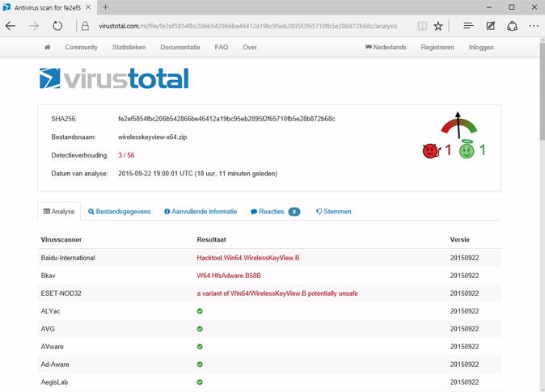
Task: Close the Antivirus scan tab
Action: [88, 7]
